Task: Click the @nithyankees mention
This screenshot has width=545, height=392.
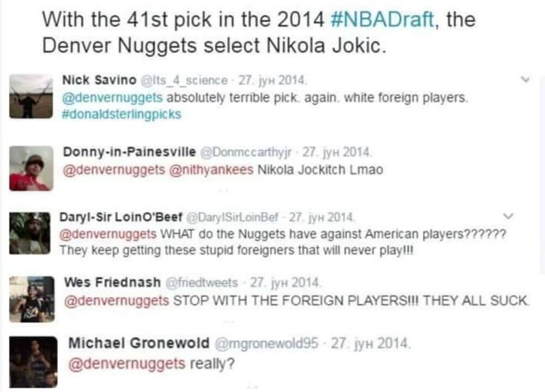Action: [x=211, y=170]
